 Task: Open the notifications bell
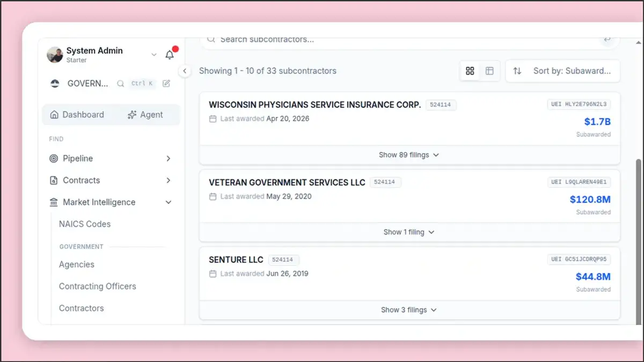[170, 55]
